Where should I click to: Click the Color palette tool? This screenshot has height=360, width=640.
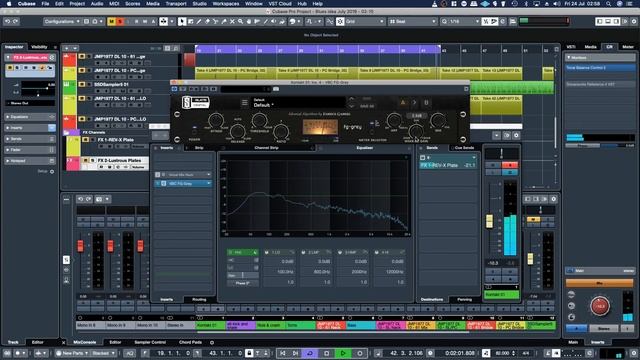point(292,21)
